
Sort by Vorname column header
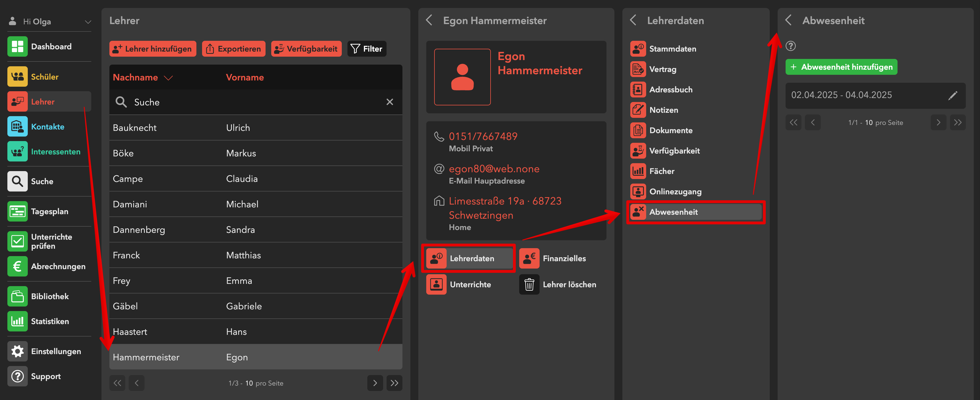click(245, 78)
